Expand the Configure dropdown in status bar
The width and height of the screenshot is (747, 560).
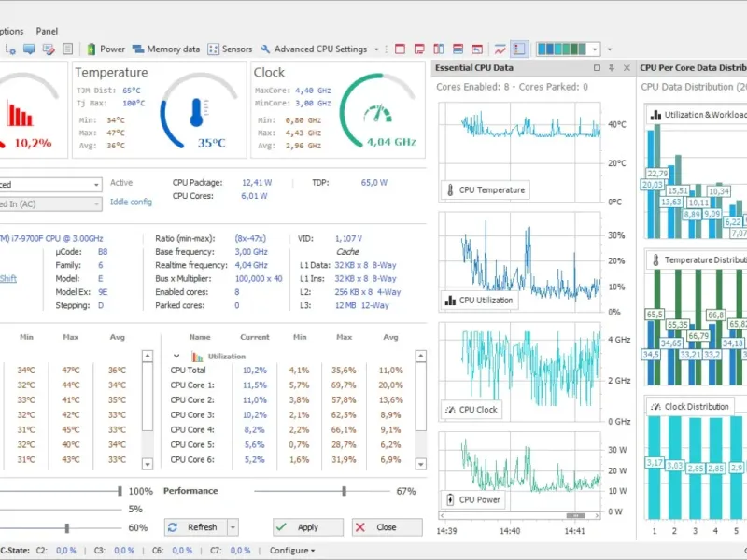[x=291, y=551]
